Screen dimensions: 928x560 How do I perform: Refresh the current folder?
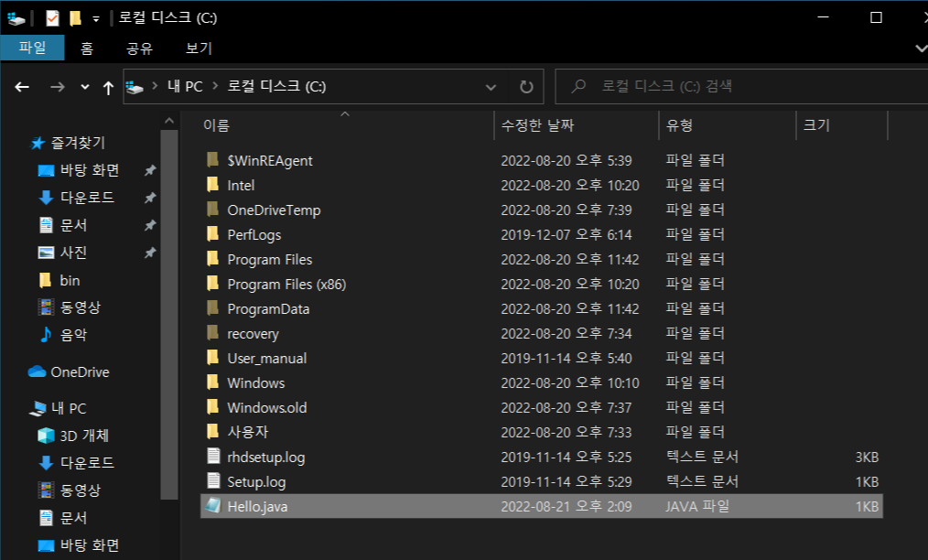coord(526,87)
